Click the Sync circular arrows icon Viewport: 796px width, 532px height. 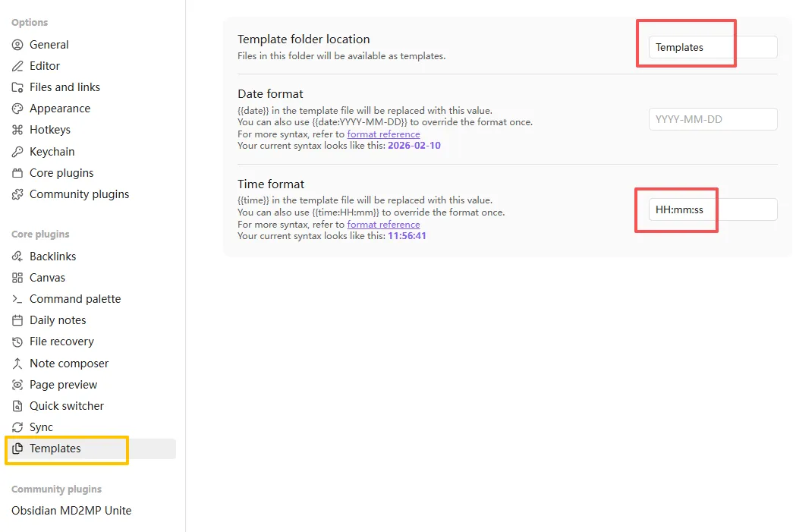pos(17,427)
